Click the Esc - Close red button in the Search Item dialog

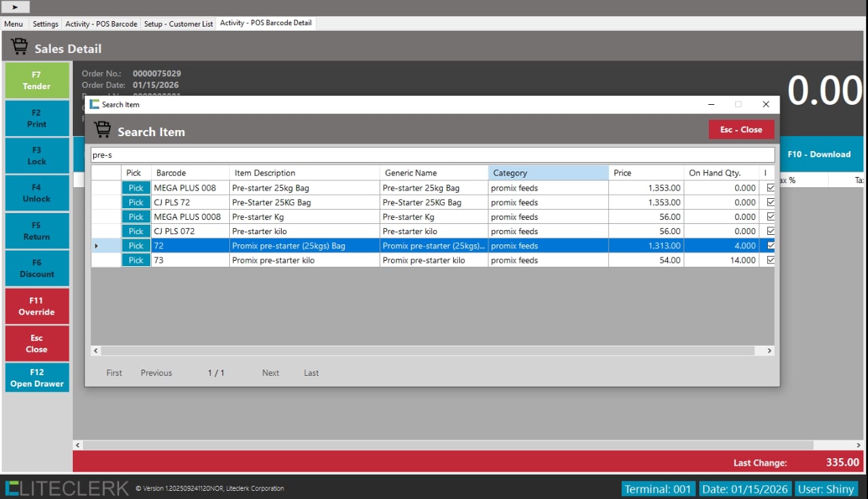click(x=741, y=129)
